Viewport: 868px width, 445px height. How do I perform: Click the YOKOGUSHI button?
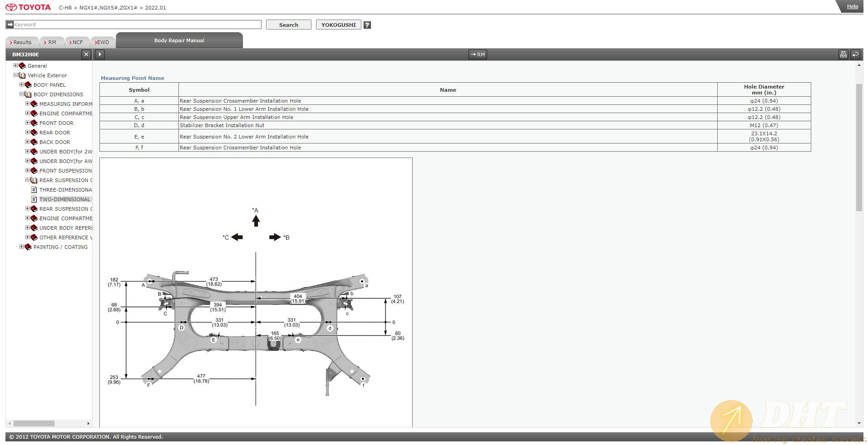point(338,25)
